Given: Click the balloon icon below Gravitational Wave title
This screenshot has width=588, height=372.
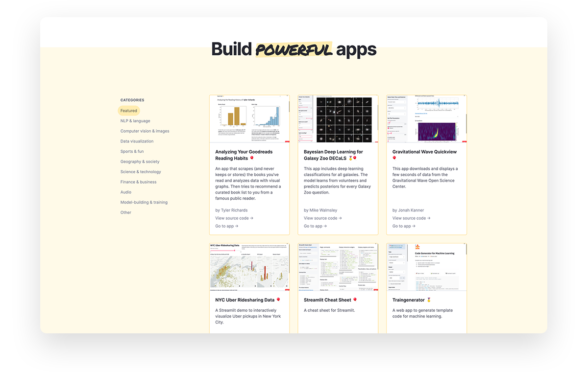Looking at the screenshot, I should tap(394, 159).
